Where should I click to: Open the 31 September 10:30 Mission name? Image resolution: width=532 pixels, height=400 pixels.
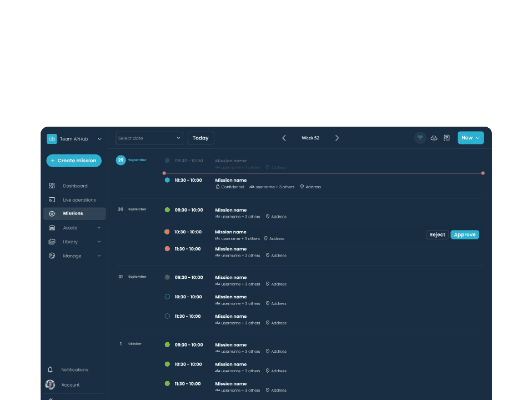[230, 297]
